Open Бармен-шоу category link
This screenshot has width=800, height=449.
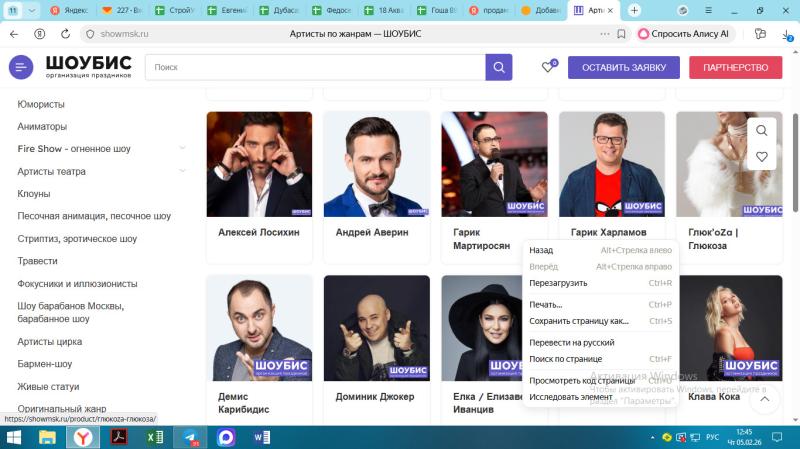(44, 364)
